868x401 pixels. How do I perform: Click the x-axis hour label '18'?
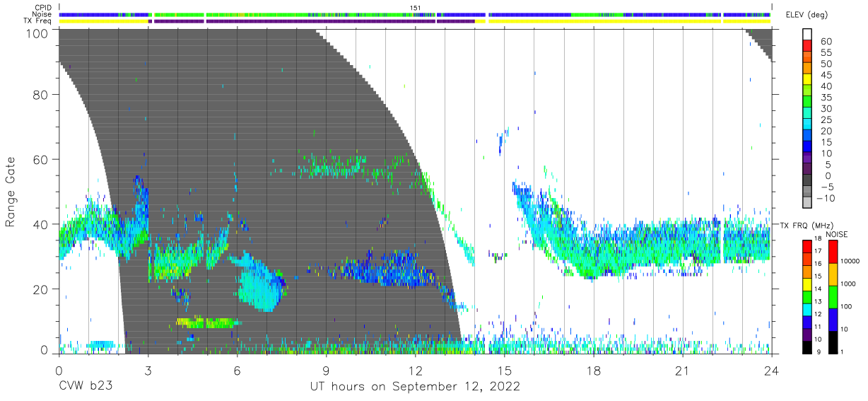pyautogui.click(x=593, y=370)
